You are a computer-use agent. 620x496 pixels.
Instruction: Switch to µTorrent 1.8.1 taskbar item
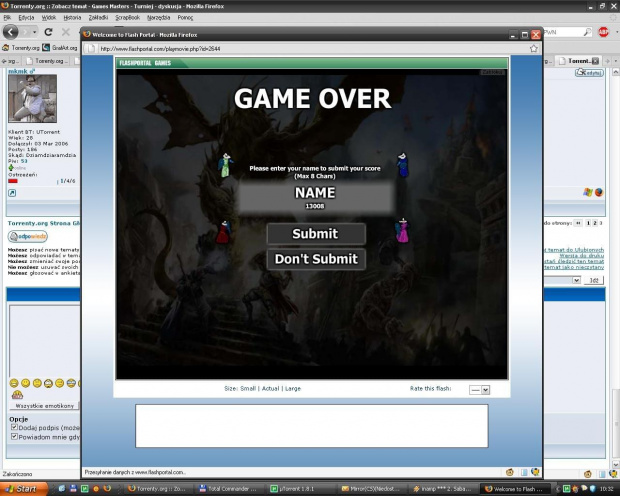[x=299, y=489]
